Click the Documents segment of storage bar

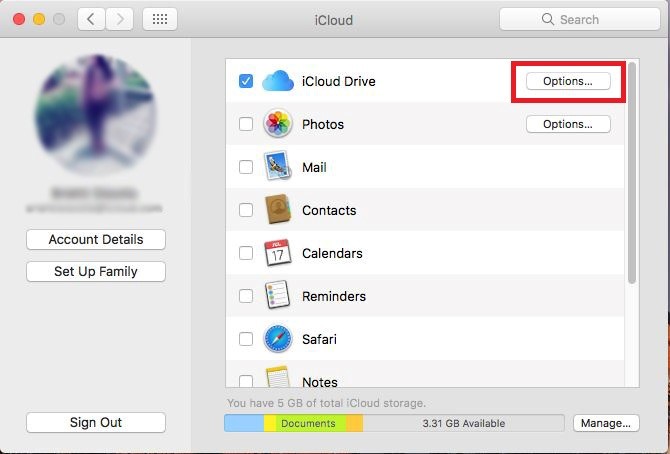pyautogui.click(x=311, y=423)
